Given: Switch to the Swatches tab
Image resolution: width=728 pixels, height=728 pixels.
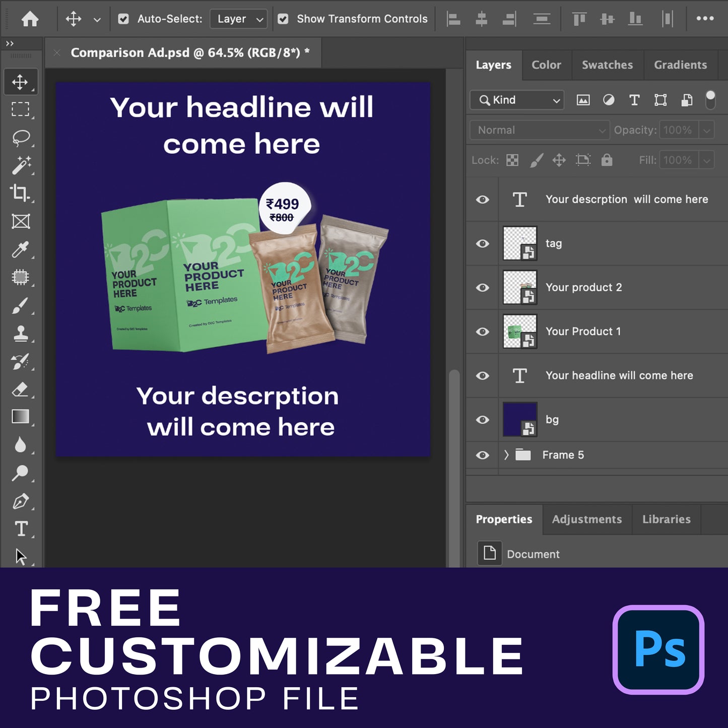Looking at the screenshot, I should point(607,65).
